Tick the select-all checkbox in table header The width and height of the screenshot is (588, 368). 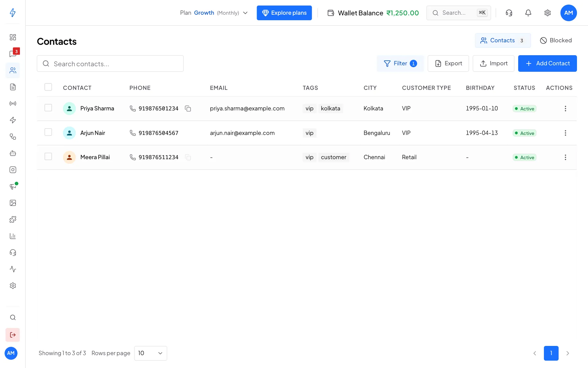[48, 87]
